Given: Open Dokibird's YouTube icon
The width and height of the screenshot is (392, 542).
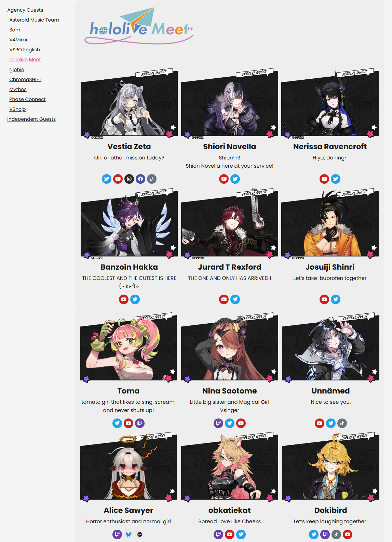Looking at the screenshot, I should tap(348, 534).
